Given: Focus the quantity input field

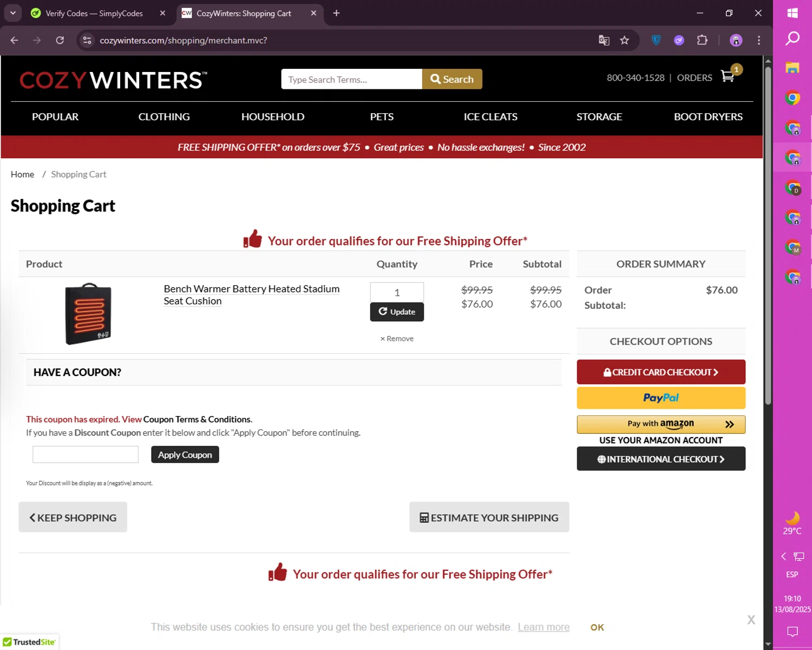Looking at the screenshot, I should 397,292.
